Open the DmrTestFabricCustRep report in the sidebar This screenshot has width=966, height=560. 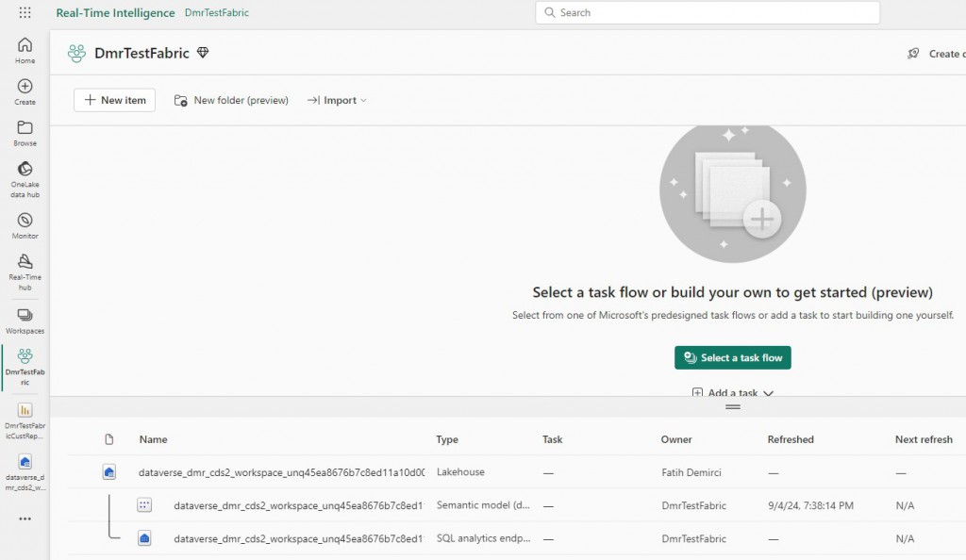click(25, 420)
